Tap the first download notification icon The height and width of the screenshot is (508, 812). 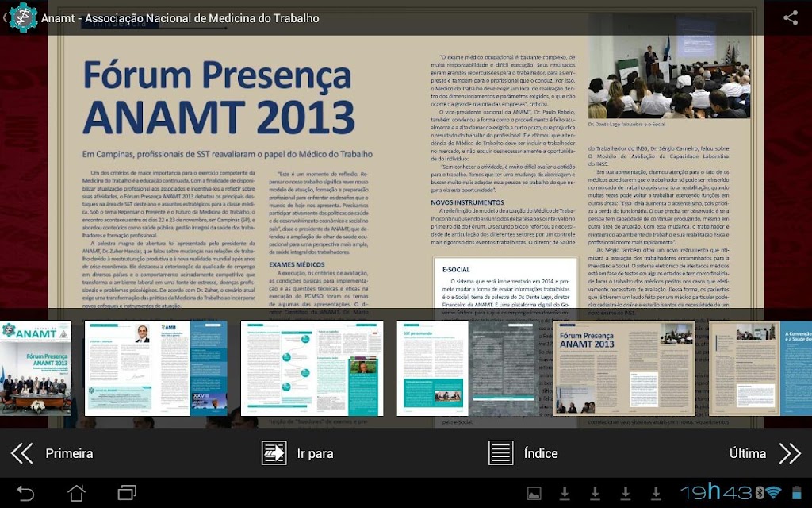[x=565, y=494]
